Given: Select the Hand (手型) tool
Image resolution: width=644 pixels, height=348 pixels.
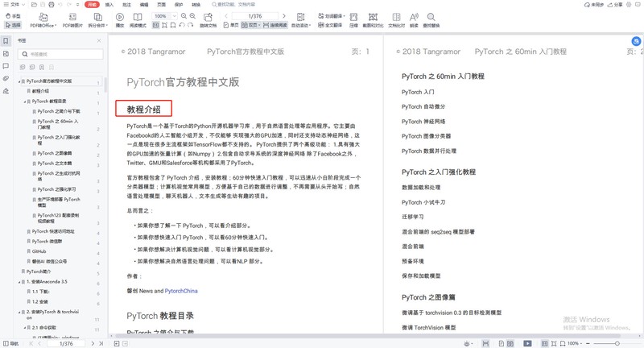Looking at the screenshot, I should (13, 16).
